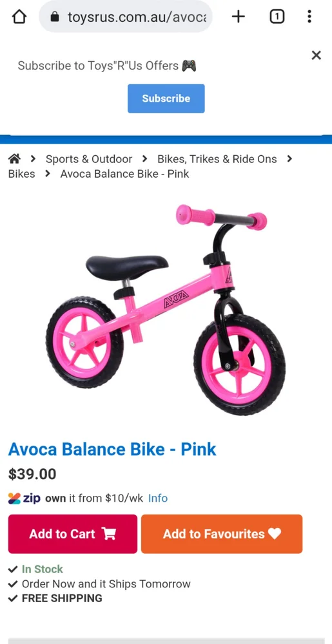Click the Avoca Balance Bike breadcrumb text
Screen dimensions: 332x644
124,174
